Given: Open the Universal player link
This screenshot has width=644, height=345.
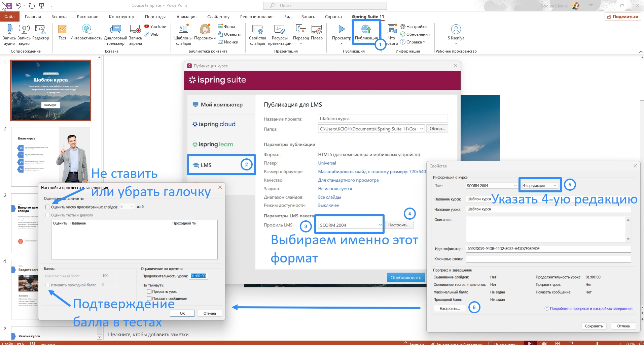Looking at the screenshot, I should [327, 163].
